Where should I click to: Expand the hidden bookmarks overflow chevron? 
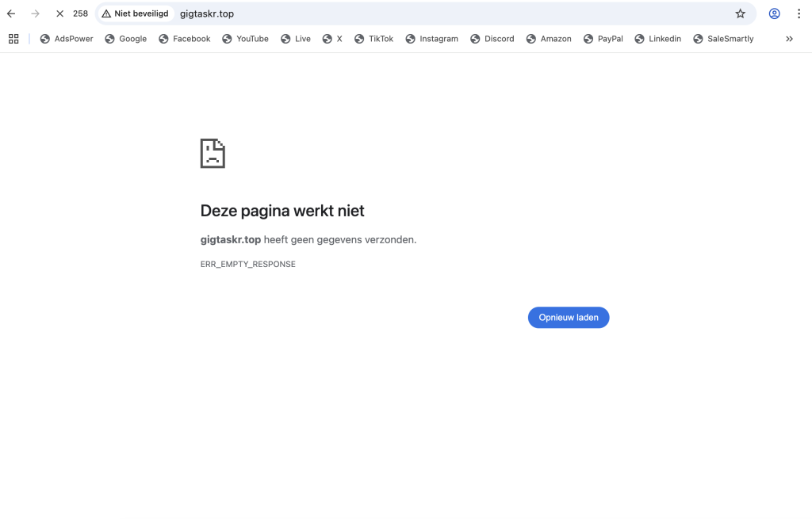pos(789,39)
